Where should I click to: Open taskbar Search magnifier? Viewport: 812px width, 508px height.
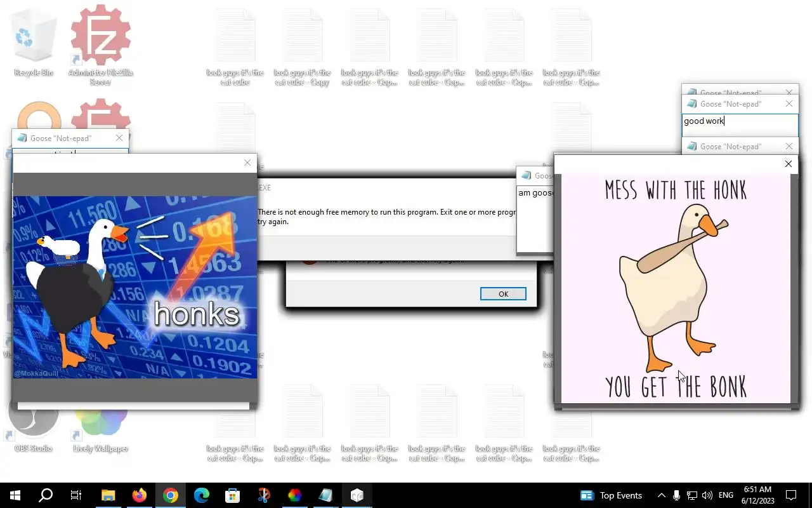[x=46, y=495]
